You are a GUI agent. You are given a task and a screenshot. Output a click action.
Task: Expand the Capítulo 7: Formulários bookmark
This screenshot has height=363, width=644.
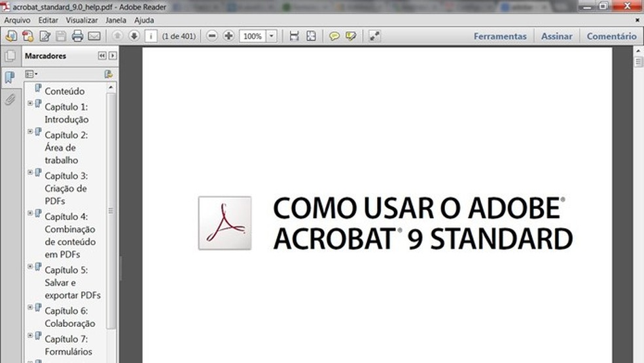pyautogui.click(x=30, y=335)
